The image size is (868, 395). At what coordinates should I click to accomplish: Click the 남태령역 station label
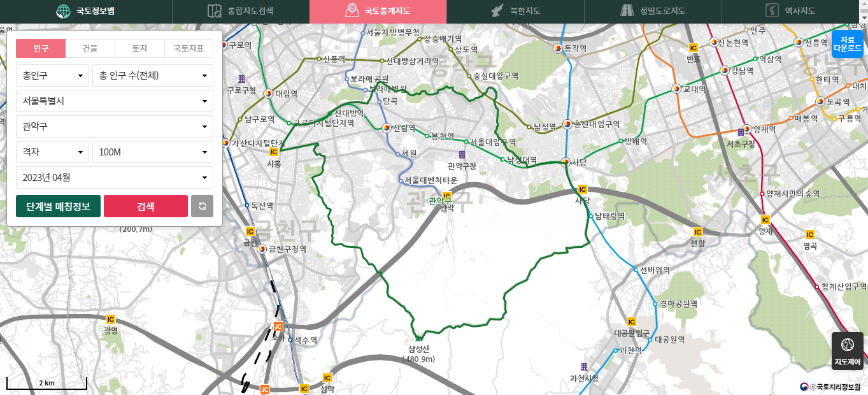[x=610, y=216]
